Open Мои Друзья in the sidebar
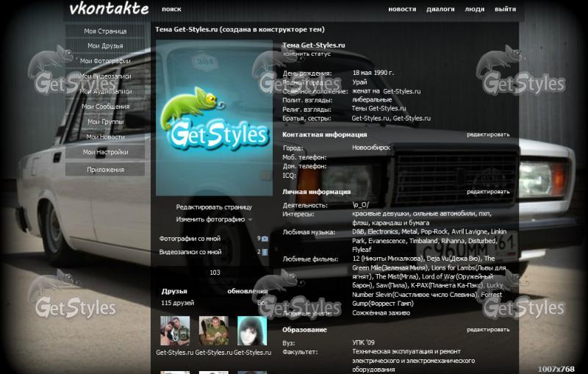Screen dimensions: 588x374 (x=105, y=46)
